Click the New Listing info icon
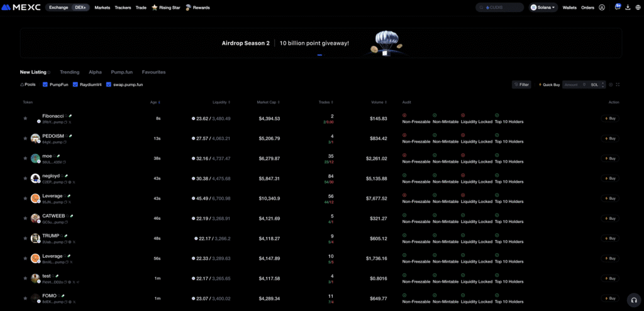644x311 pixels. pyautogui.click(x=49, y=72)
